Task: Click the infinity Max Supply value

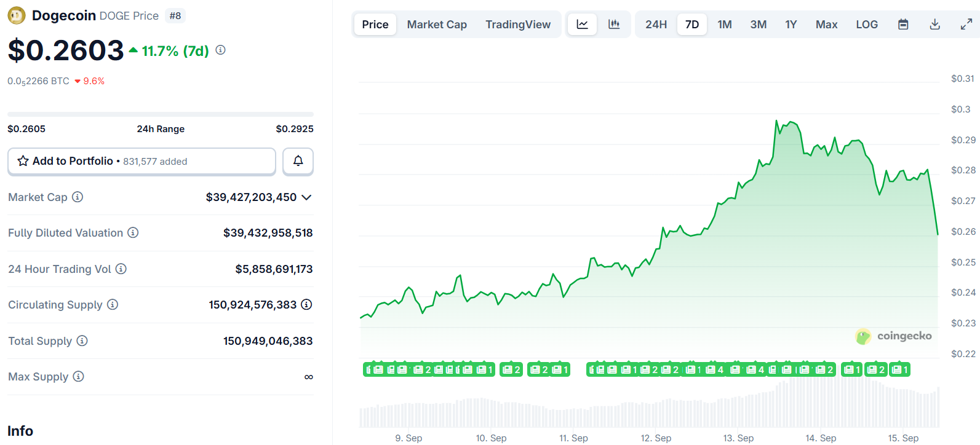Action: pos(309,377)
